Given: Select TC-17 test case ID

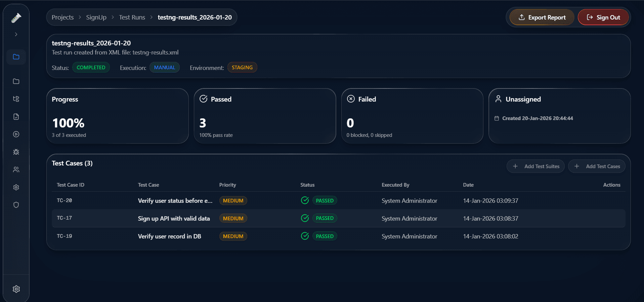Looking at the screenshot, I should pyautogui.click(x=65, y=218).
